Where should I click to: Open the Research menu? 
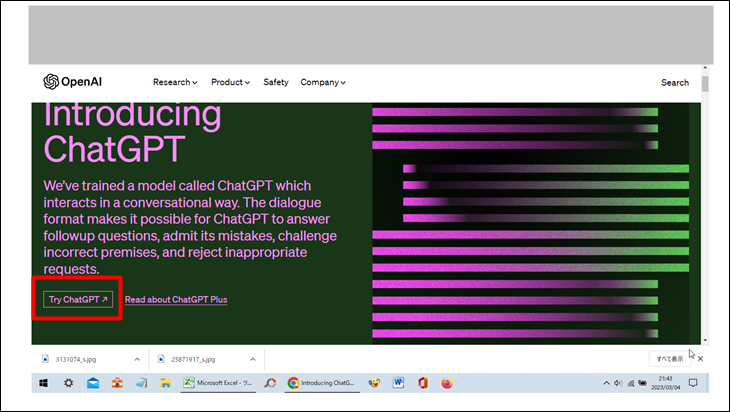click(175, 82)
